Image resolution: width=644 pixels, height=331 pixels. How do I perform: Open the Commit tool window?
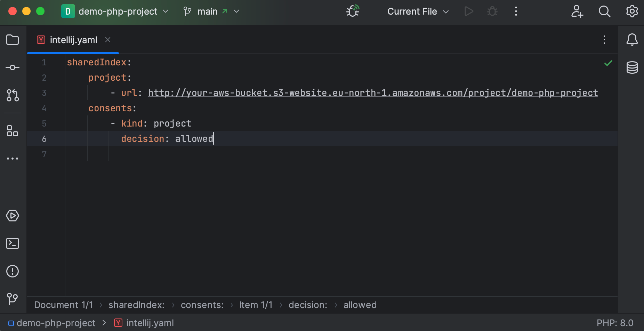(13, 67)
